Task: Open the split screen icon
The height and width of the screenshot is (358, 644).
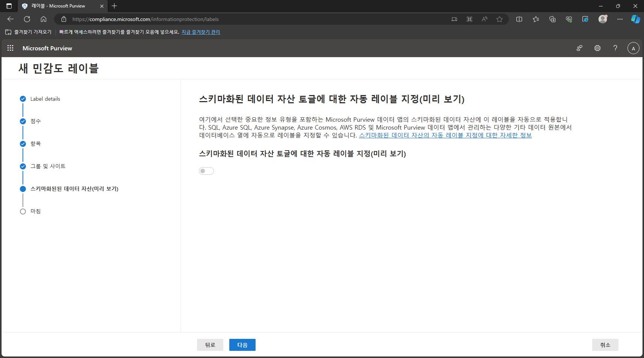Action: [x=519, y=19]
